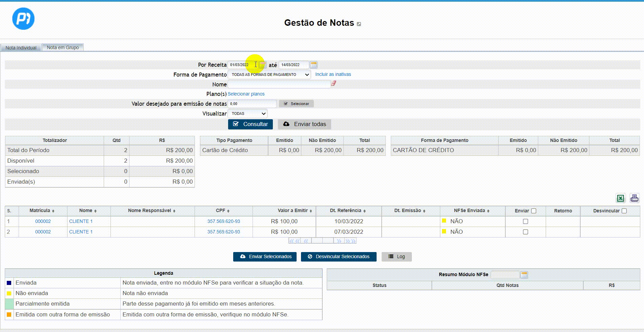Open Resumo Módulo NFSe calendar icon
The width and height of the screenshot is (644, 332).
coord(524,275)
